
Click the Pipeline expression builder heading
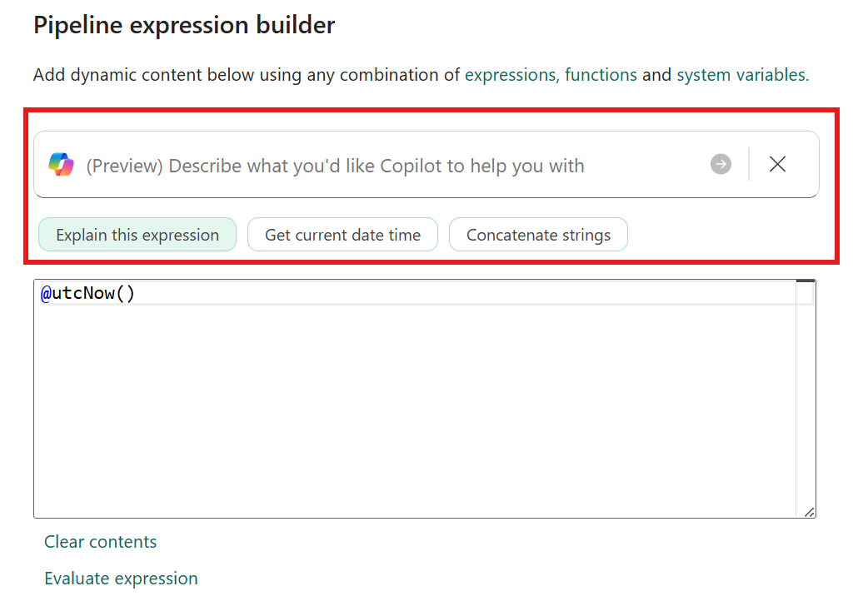184,25
